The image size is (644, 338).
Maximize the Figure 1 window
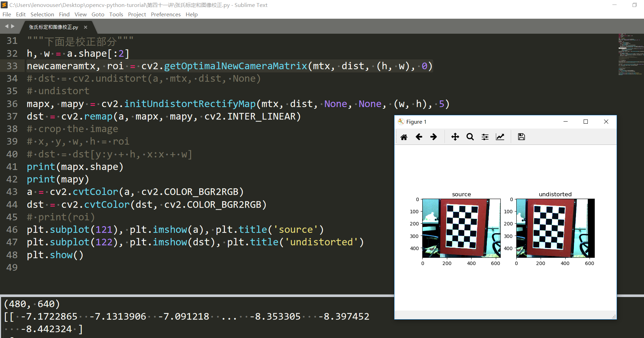click(x=586, y=122)
